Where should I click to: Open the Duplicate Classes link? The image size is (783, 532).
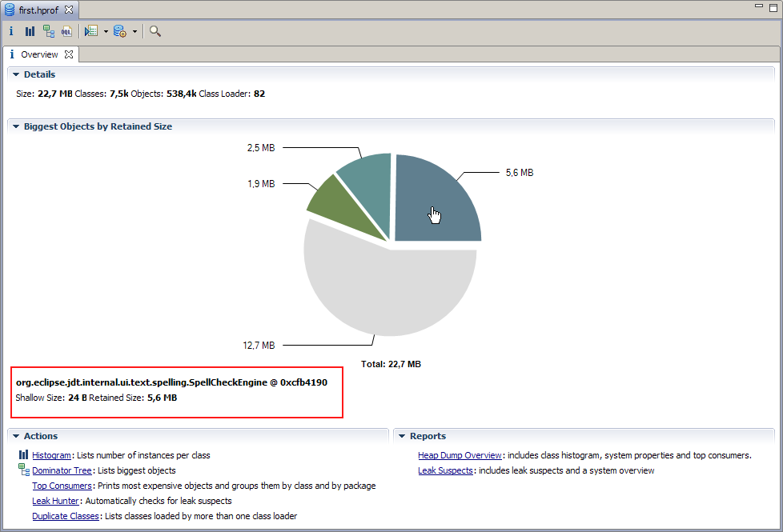tap(66, 516)
